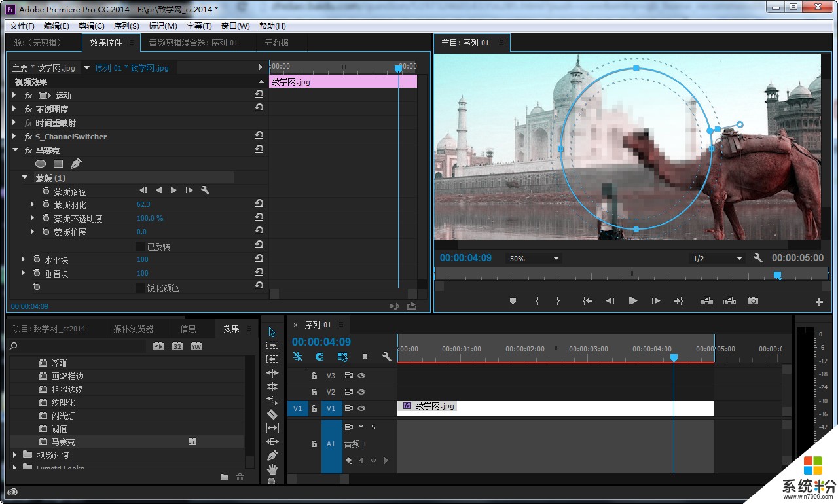Reset the 运动 effect

tap(259, 95)
